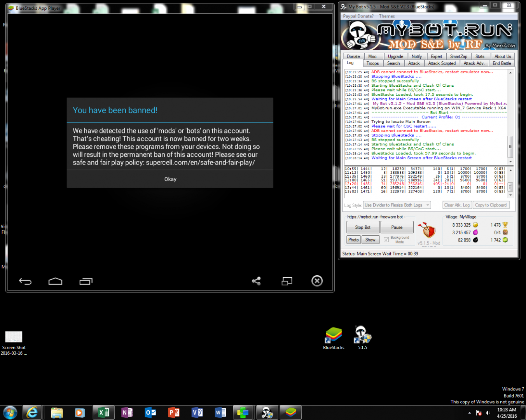Toggle the Background Mode checkbox

click(386, 240)
